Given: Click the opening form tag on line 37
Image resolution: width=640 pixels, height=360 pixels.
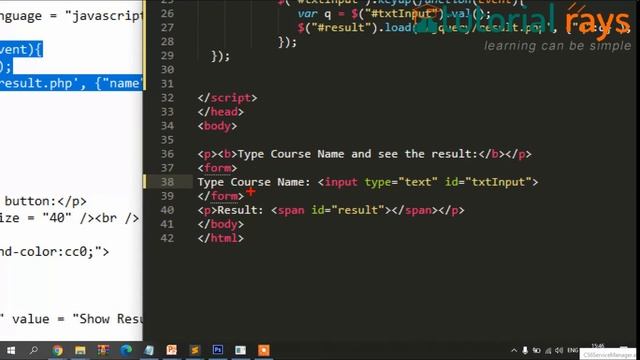Looking at the screenshot, I should coord(217,168).
